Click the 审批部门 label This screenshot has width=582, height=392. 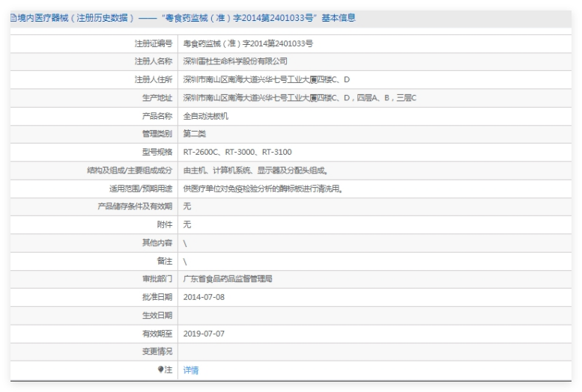point(157,278)
